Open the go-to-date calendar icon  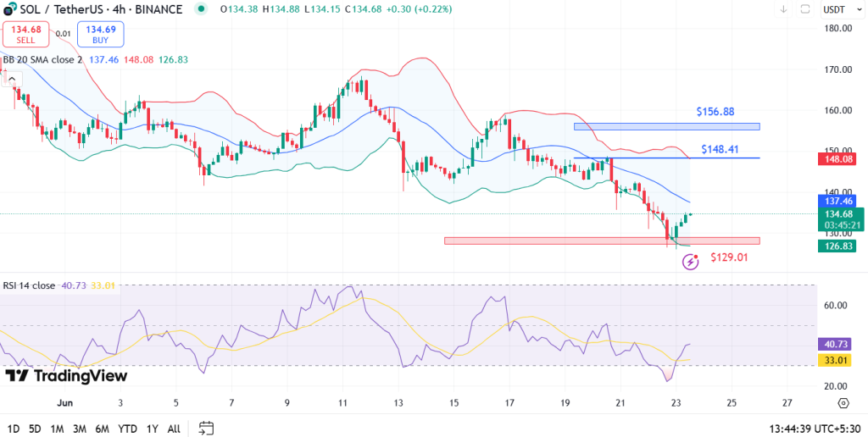[206, 428]
